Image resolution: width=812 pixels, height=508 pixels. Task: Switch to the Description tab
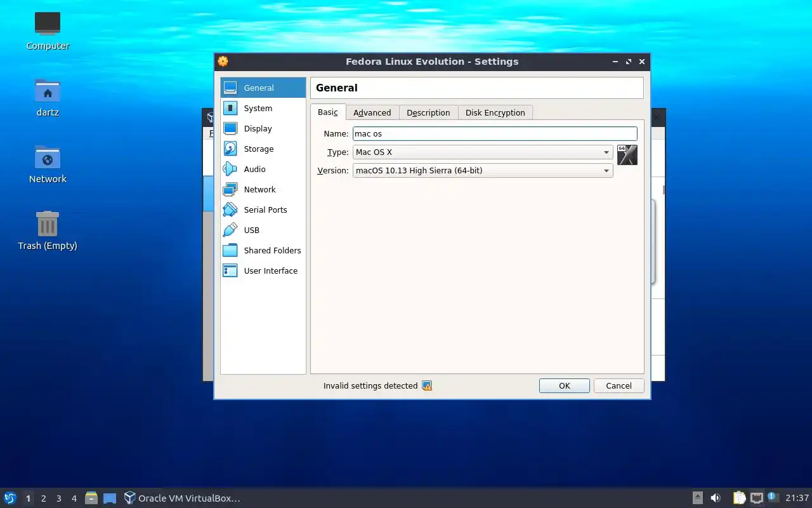pos(428,112)
